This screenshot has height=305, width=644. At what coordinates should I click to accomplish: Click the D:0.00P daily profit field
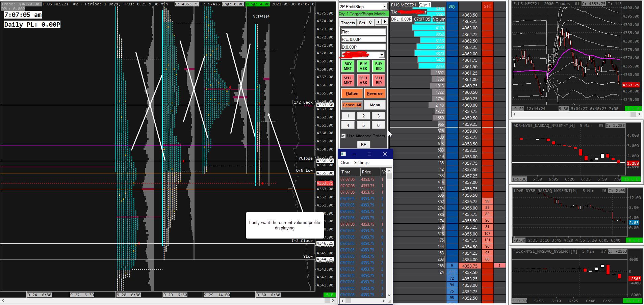click(363, 47)
